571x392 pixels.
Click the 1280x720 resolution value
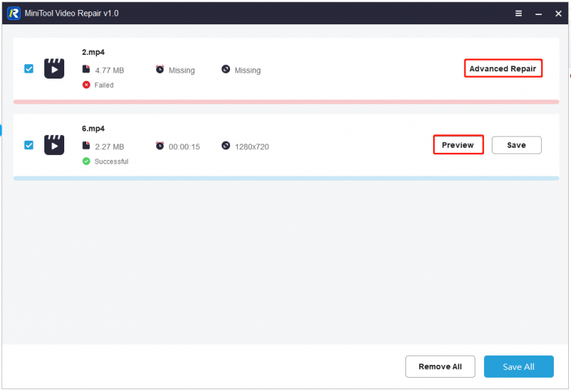pos(252,147)
